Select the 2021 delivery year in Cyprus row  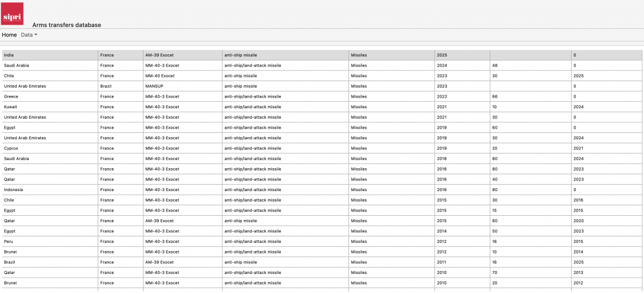pos(606,148)
